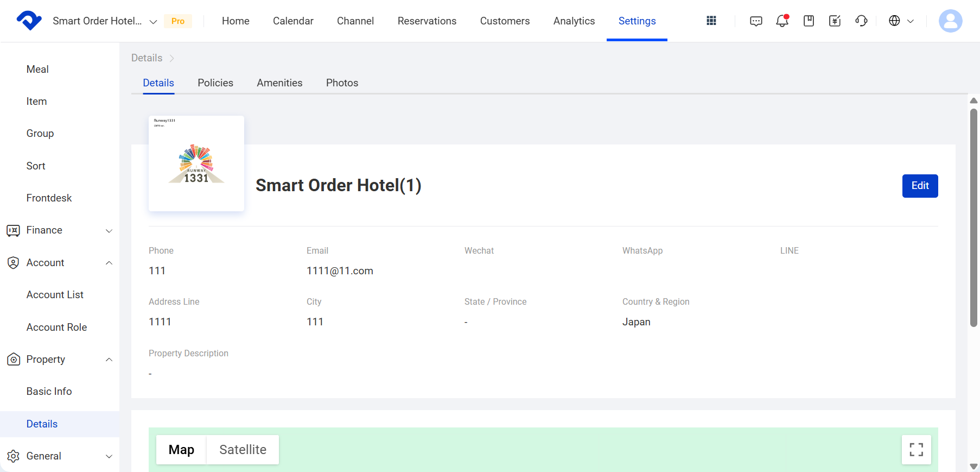Select the Map view toggle
The image size is (980, 472).
coord(181,449)
